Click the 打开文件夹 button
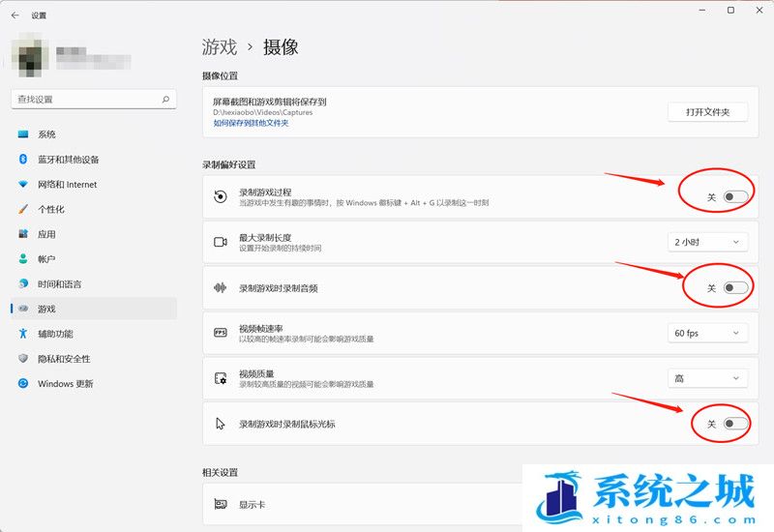Image resolution: width=774 pixels, height=532 pixels. point(707,112)
